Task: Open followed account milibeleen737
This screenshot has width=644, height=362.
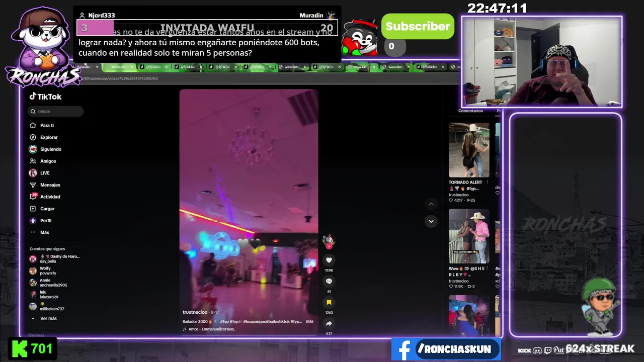Action: 51,307
